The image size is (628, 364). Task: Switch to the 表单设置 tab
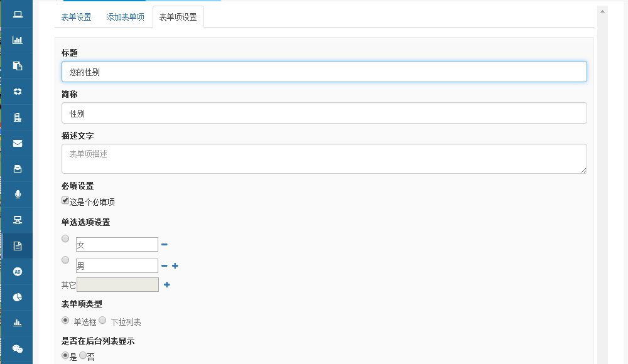(76, 18)
